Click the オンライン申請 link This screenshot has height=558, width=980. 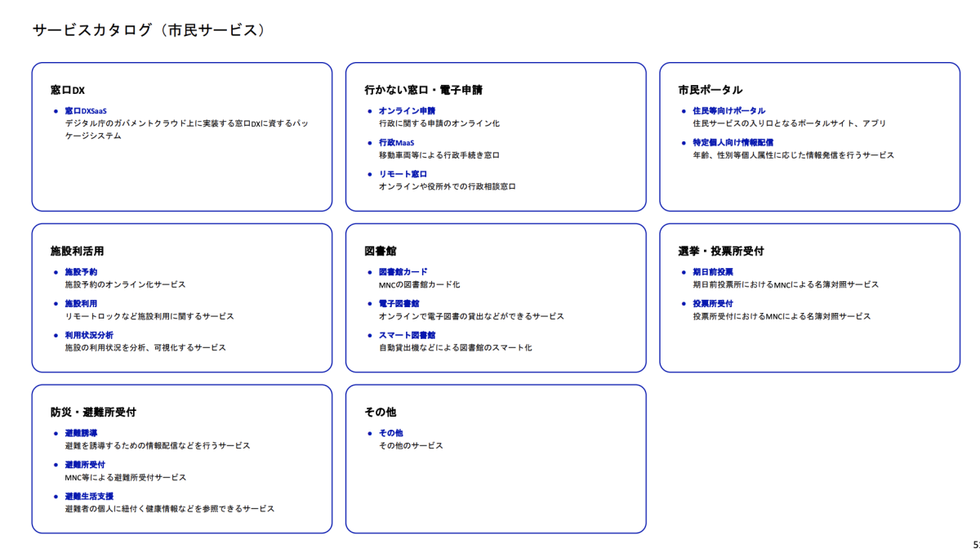point(407,110)
